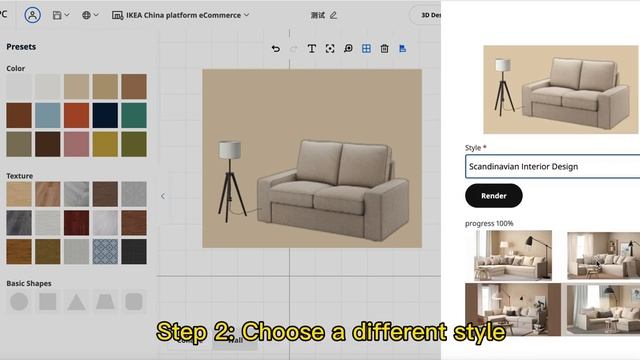This screenshot has width=640, height=360.
Task: Pick the olive green color swatch
Action: [x=134, y=144]
